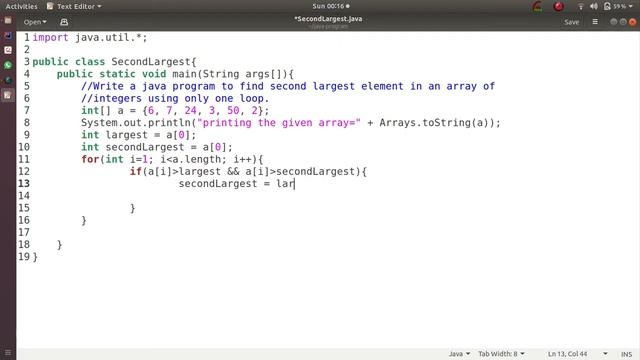The image size is (640, 360).
Task: Click 'i<a.length;' on line 11
Action: click(x=193, y=159)
